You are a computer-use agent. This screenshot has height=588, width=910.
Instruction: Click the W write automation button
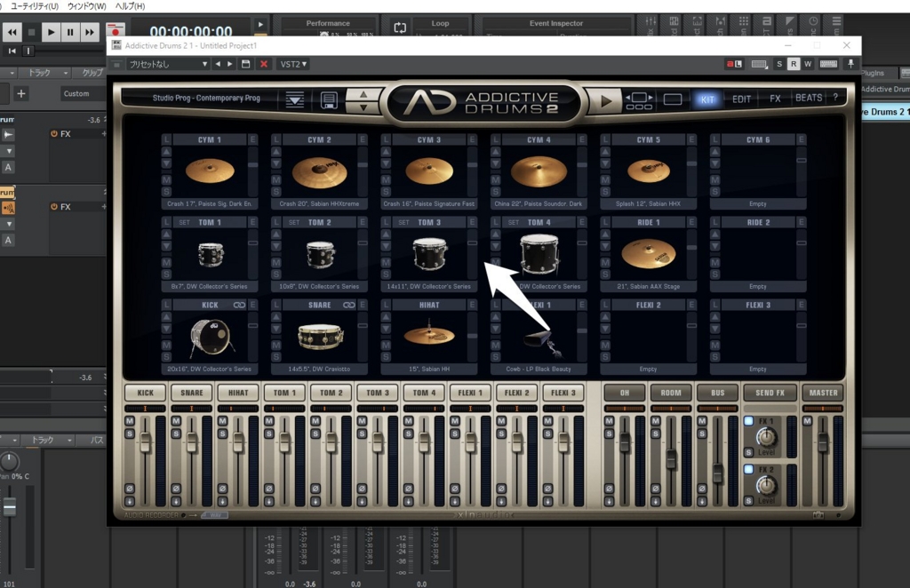[x=807, y=64]
